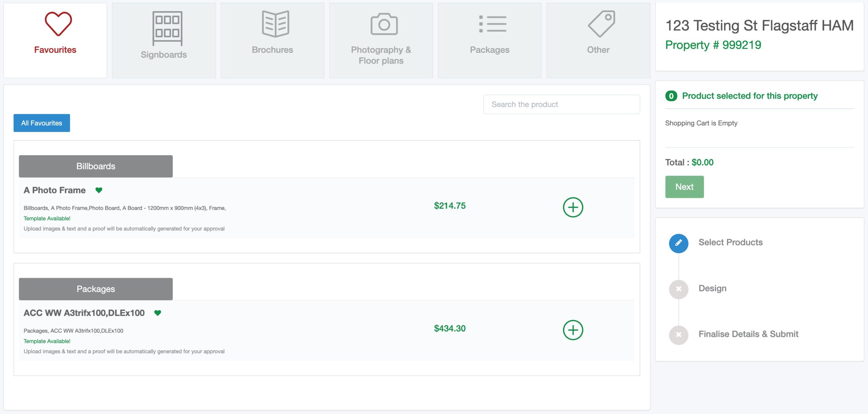Screen dimensions: 868x414
Task: Open the Finalise Details & Submit label
Action: (x=748, y=334)
